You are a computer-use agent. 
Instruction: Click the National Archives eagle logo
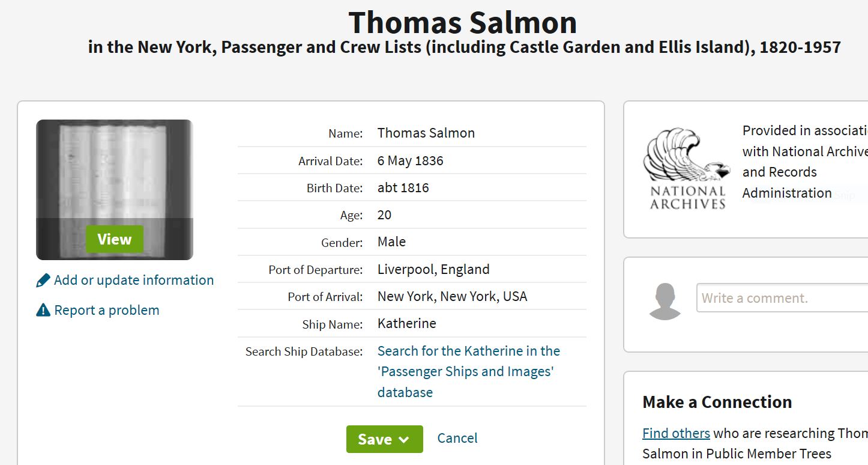click(687, 168)
